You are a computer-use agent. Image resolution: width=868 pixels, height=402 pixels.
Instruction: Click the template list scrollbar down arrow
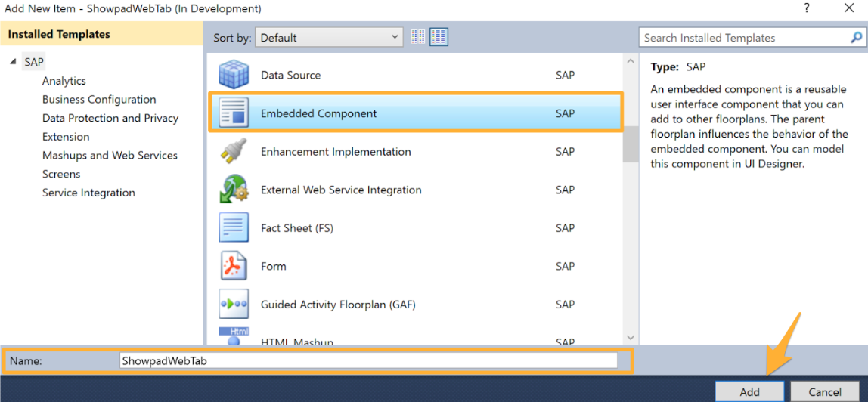[x=631, y=339]
